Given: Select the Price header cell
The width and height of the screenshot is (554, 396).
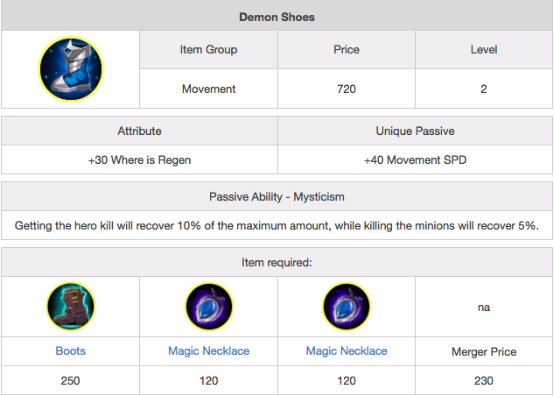Looking at the screenshot, I should pyautogui.click(x=346, y=49).
